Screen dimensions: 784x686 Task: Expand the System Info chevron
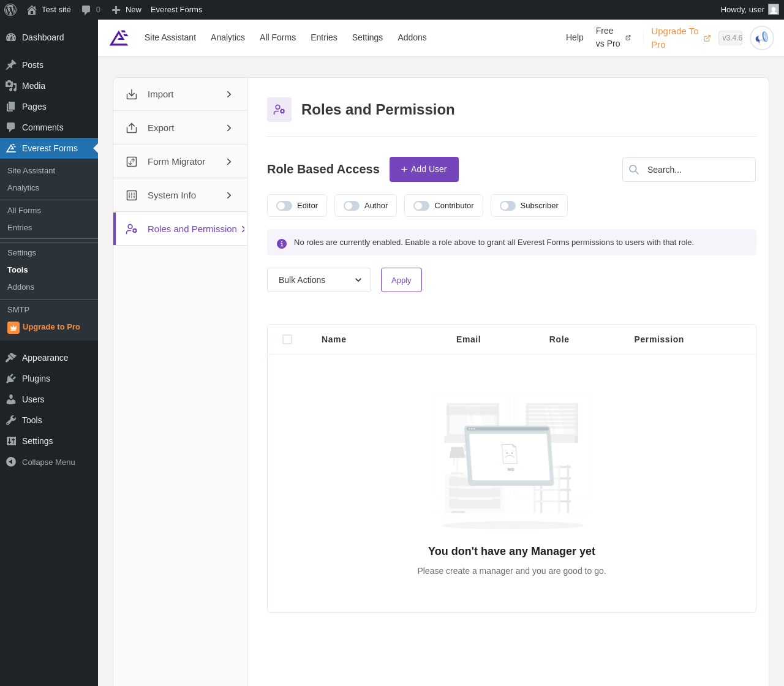pos(229,195)
